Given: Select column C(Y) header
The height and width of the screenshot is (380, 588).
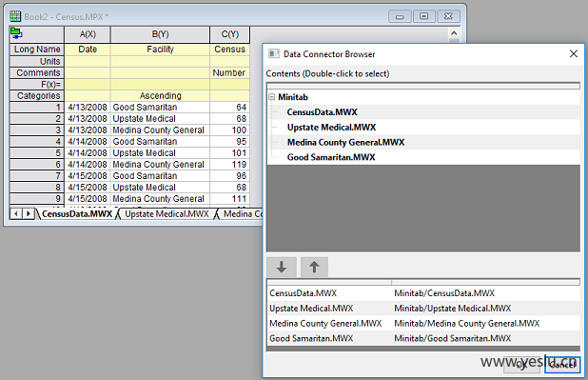Looking at the screenshot, I should point(230,34).
